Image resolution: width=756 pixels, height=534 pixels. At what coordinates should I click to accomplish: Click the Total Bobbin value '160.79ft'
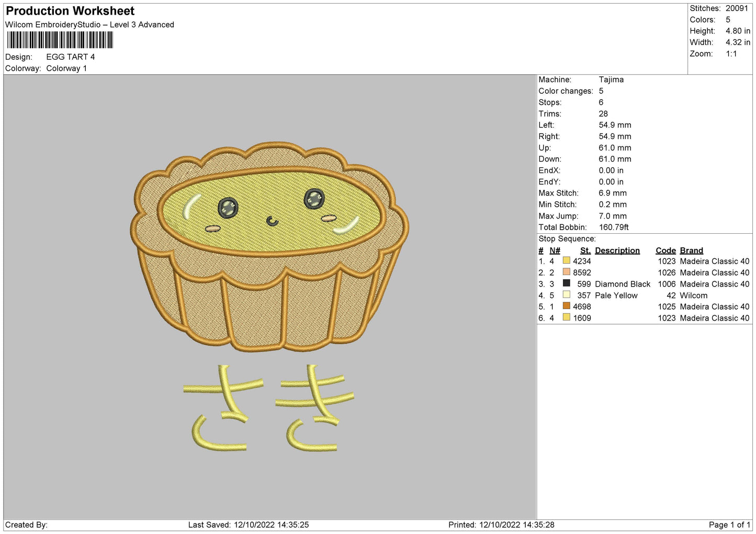[x=614, y=228]
